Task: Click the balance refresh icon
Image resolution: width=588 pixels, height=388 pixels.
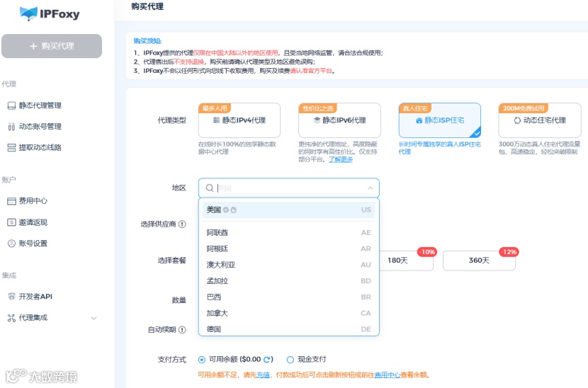Action: [x=267, y=360]
